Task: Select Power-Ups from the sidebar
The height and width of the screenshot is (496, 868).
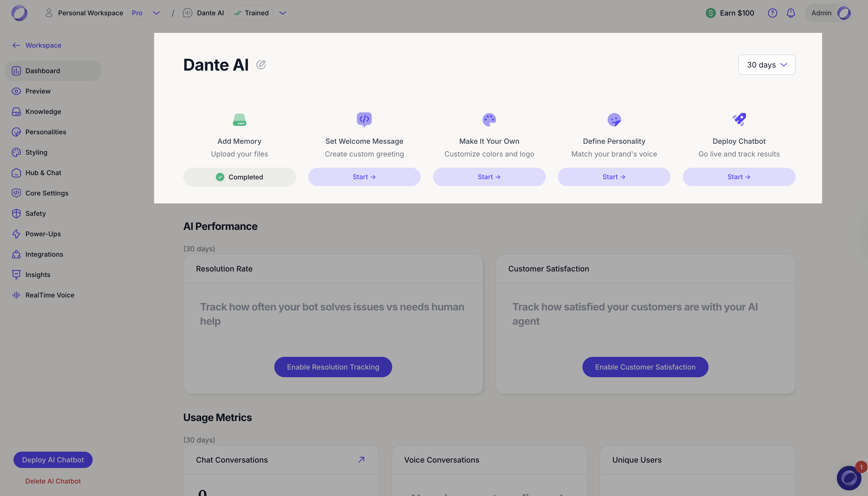Action: pos(43,234)
